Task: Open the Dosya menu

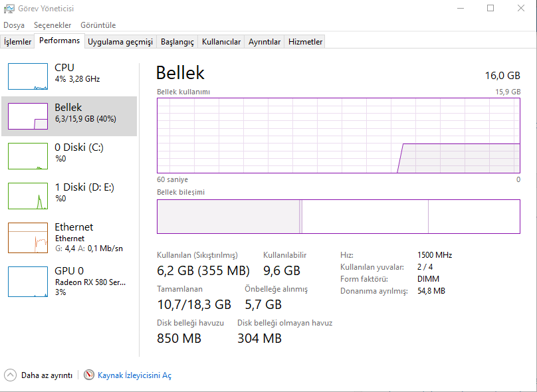Action: tap(14, 25)
